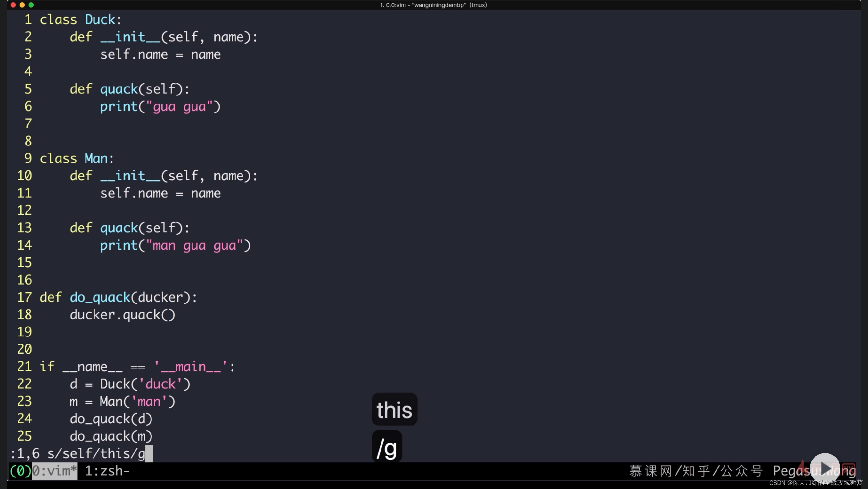This screenshot has width=868, height=489.
Task: Select line 1 class Duck definition
Action: click(x=80, y=19)
